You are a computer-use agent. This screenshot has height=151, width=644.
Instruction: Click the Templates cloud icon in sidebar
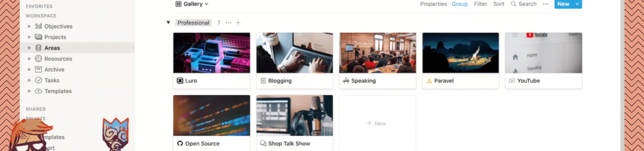tap(38, 91)
